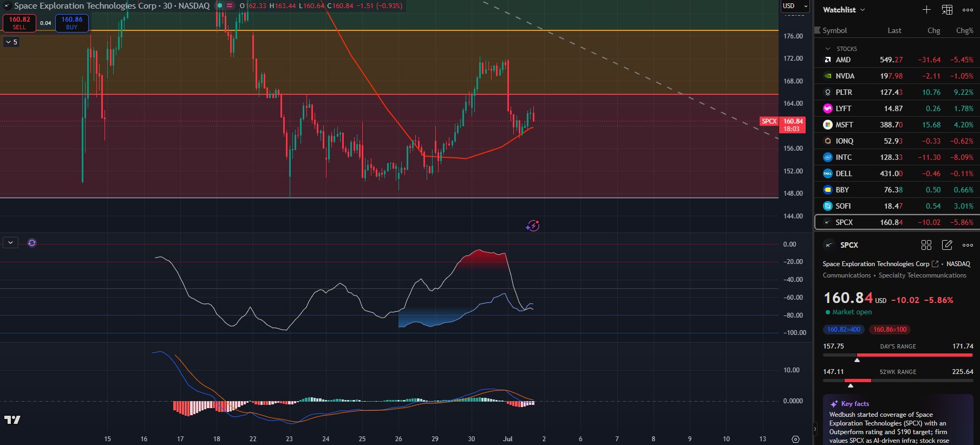980x445 pixels.
Task: Expand the indicator pane legend chevron
Action: [x=11, y=243]
